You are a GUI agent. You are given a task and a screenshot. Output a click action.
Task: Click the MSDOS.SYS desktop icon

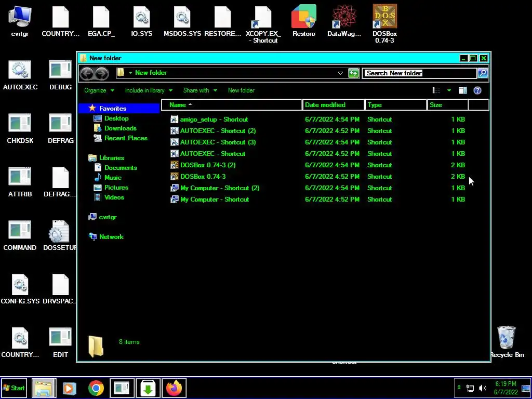182,21
